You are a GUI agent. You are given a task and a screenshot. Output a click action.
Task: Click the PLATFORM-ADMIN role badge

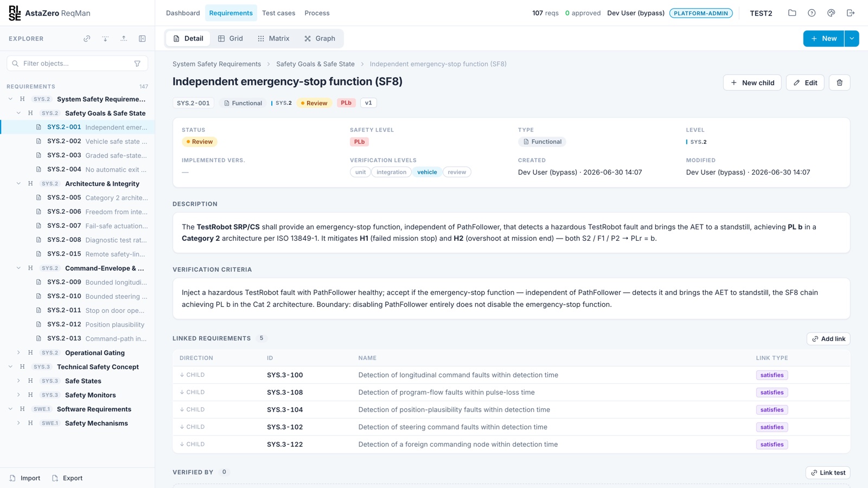(x=701, y=13)
